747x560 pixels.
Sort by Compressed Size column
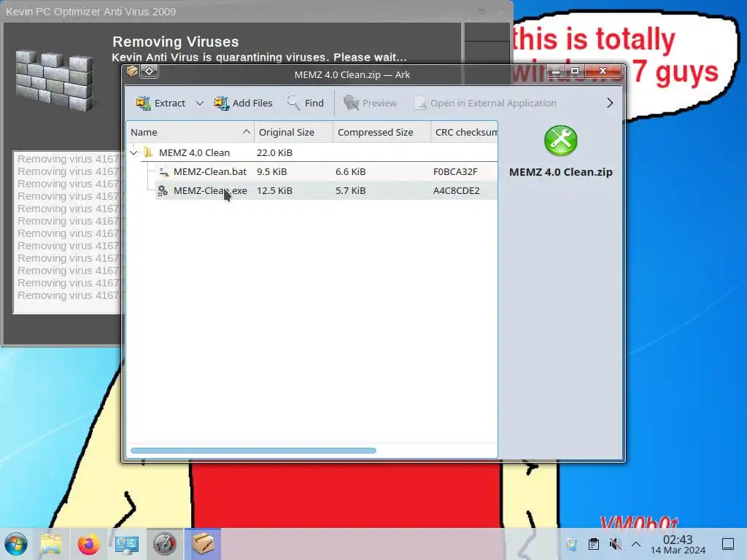[382, 133]
